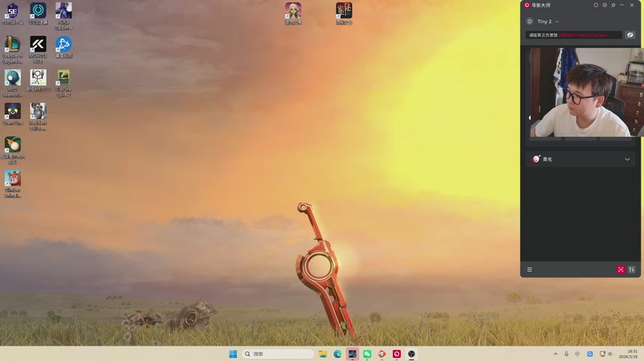Launch the League of Legends desktop shortcut

[x=13, y=50]
